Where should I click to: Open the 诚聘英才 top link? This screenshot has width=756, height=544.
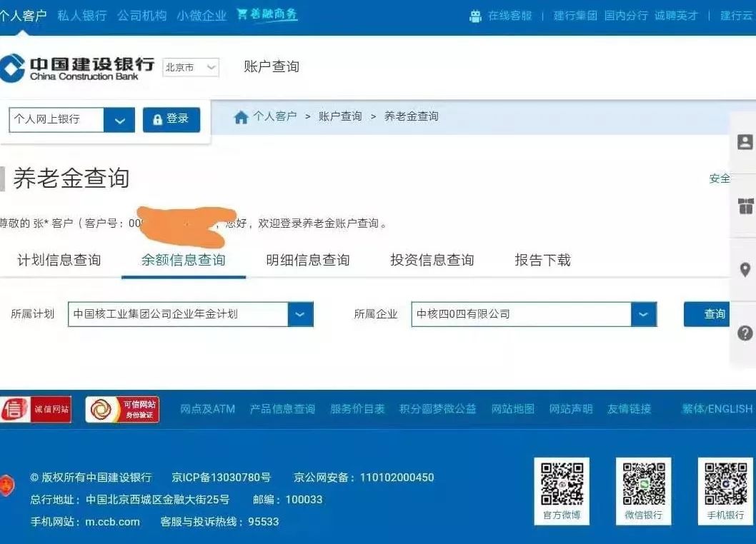[x=676, y=16]
